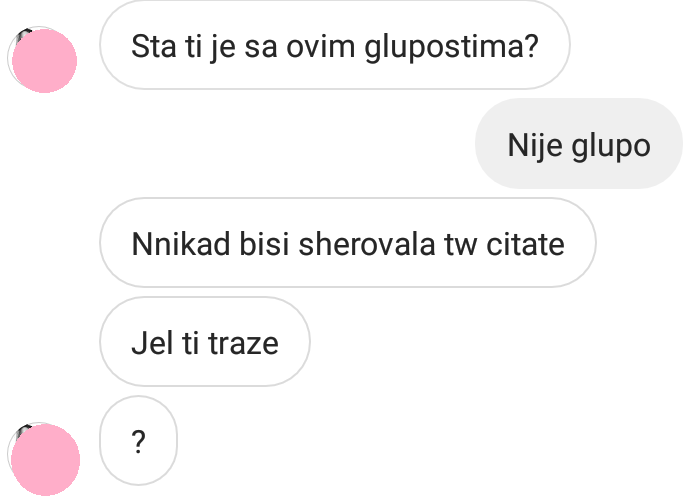Click the word "glupostima?" in first message

(x=452, y=47)
